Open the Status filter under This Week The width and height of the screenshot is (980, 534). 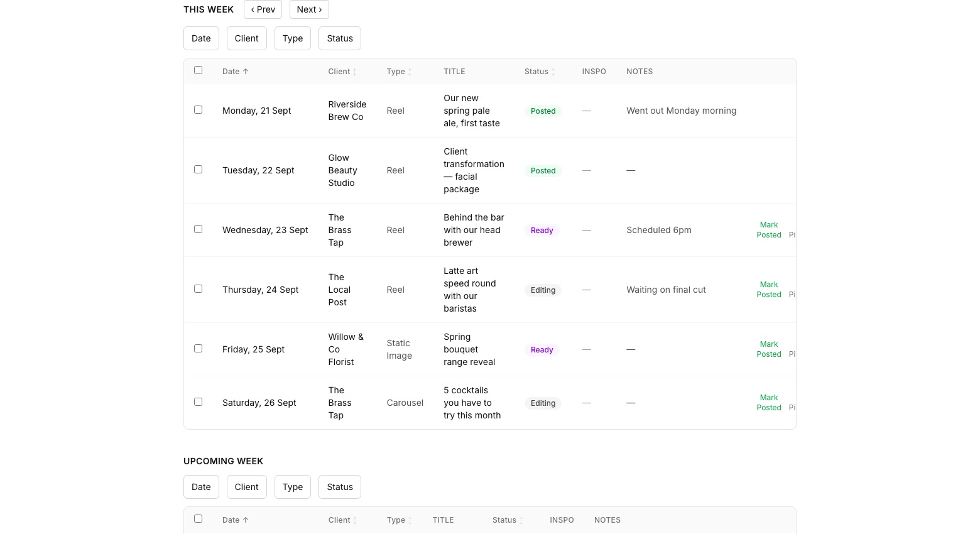(x=340, y=38)
